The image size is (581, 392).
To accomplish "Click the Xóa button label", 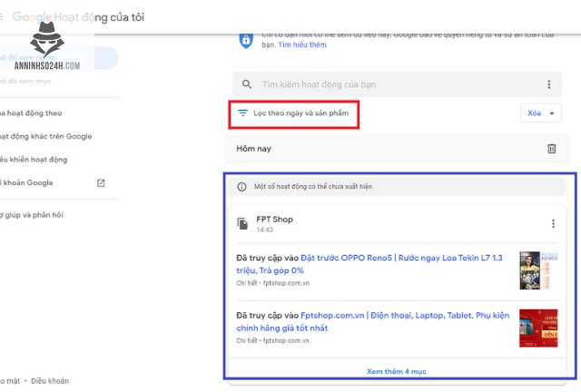I will click(x=534, y=113).
